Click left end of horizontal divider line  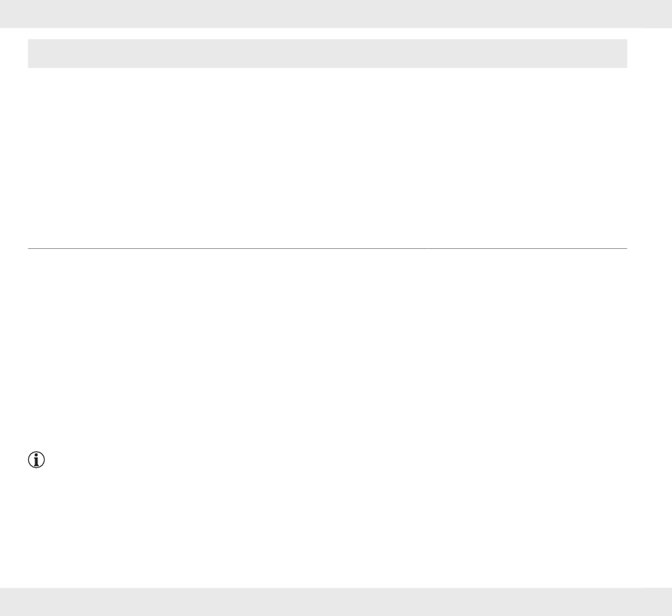(x=31, y=248)
